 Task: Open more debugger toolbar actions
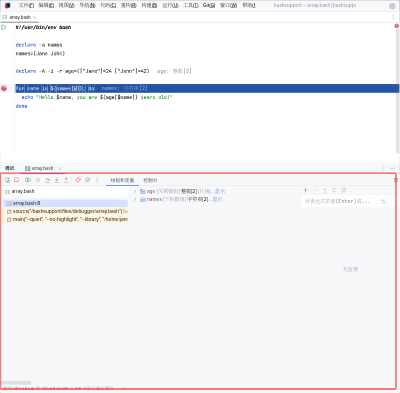click(97, 180)
